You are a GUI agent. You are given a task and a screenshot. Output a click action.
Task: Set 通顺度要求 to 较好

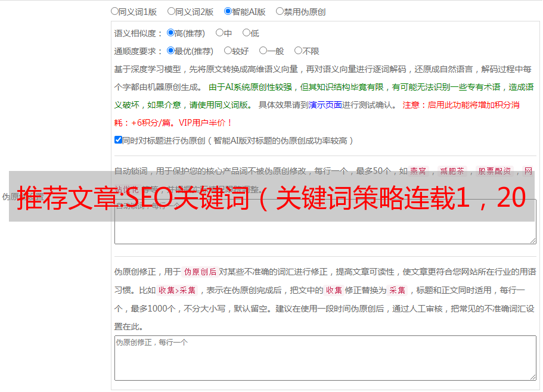pos(228,51)
